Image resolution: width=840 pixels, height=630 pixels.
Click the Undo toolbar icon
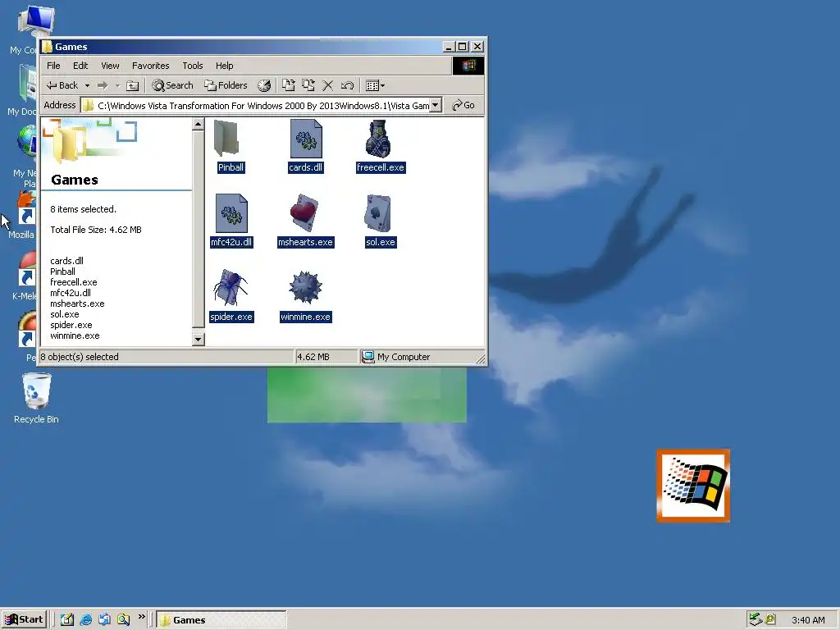(347, 85)
